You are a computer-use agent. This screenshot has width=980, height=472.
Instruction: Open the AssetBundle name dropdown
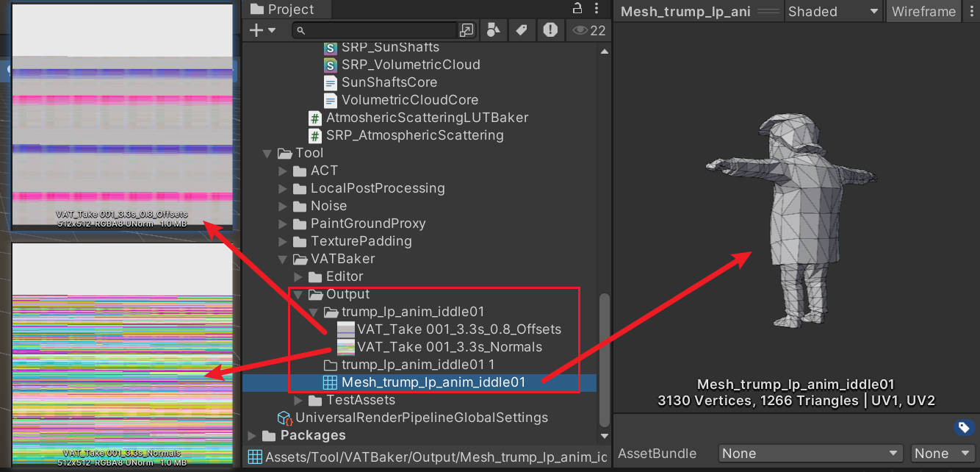(810, 454)
